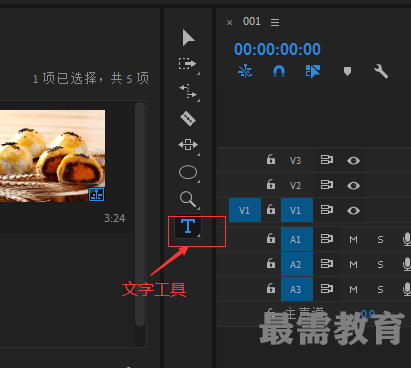Solo audio track A3

pyautogui.click(x=380, y=289)
